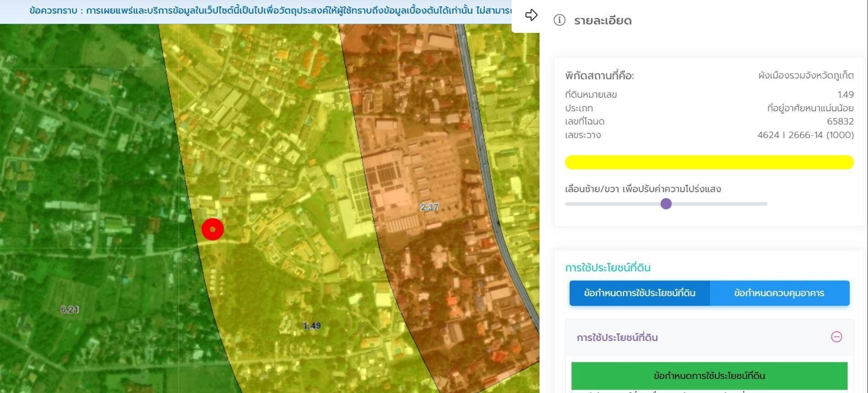Viewport: 868px width, 393px height.
Task: Switch to the ข้อกำหนดการใช้ประโยชน์ที่ดิน tab
Action: [639, 293]
